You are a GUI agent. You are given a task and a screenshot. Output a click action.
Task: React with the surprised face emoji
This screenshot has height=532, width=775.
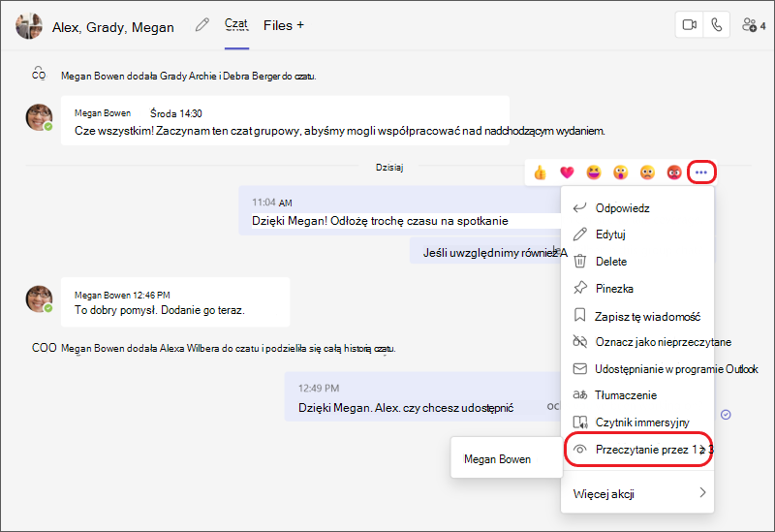point(620,172)
